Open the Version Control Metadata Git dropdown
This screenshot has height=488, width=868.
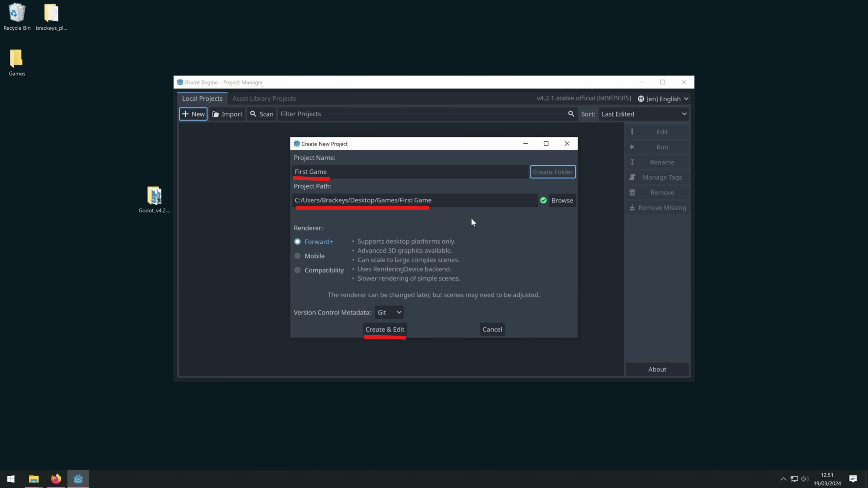389,312
